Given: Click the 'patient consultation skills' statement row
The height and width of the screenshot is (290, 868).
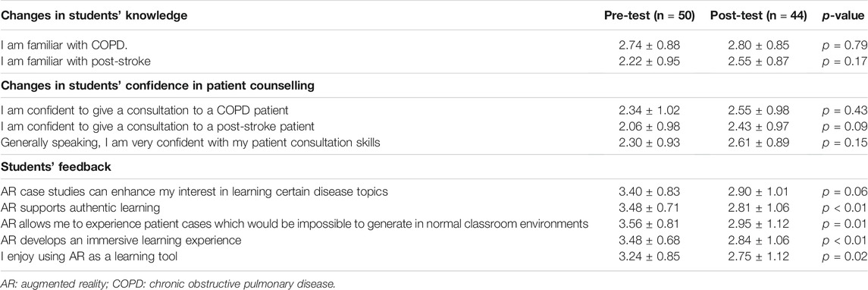Looking at the screenshot, I should (x=434, y=142).
